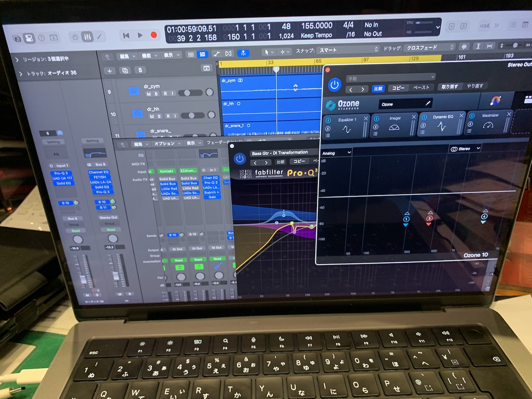Click Ozone コピー button
532x399 pixels.
point(398,87)
